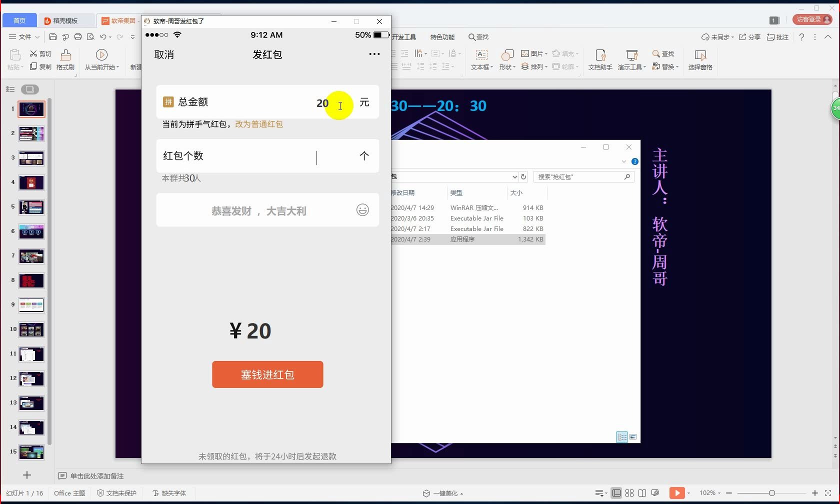Insert a 文本框 (text box)
This screenshot has height=504, width=840.
point(480,60)
